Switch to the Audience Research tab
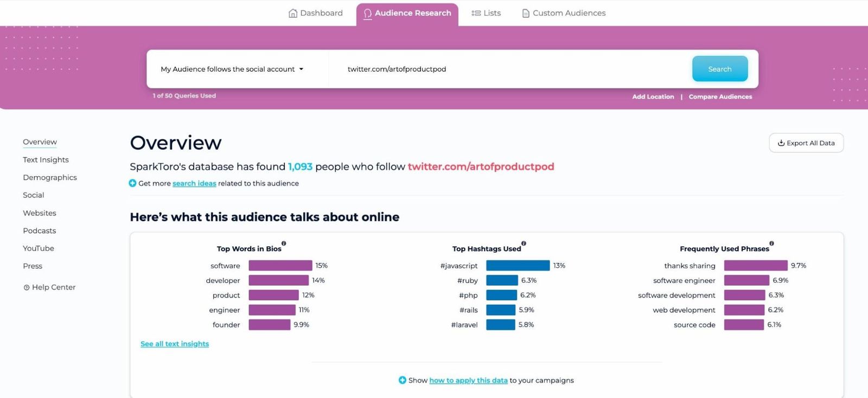868x398 pixels. point(407,14)
